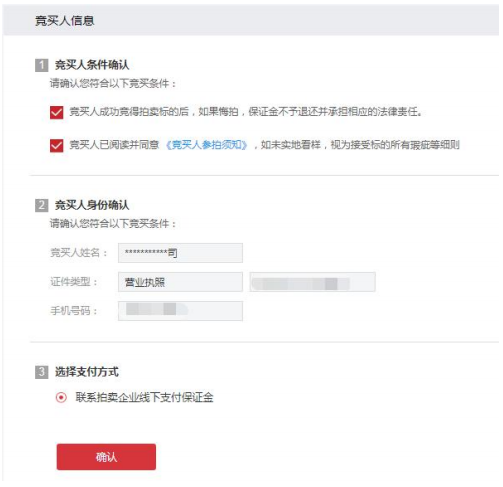Click the 选择支付方式 section heading

point(87,372)
